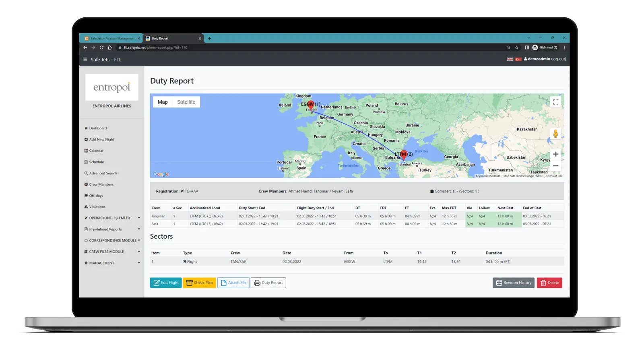This screenshot has width=644, height=349.
Task: Enter fullscreen map view
Action: coord(555,102)
